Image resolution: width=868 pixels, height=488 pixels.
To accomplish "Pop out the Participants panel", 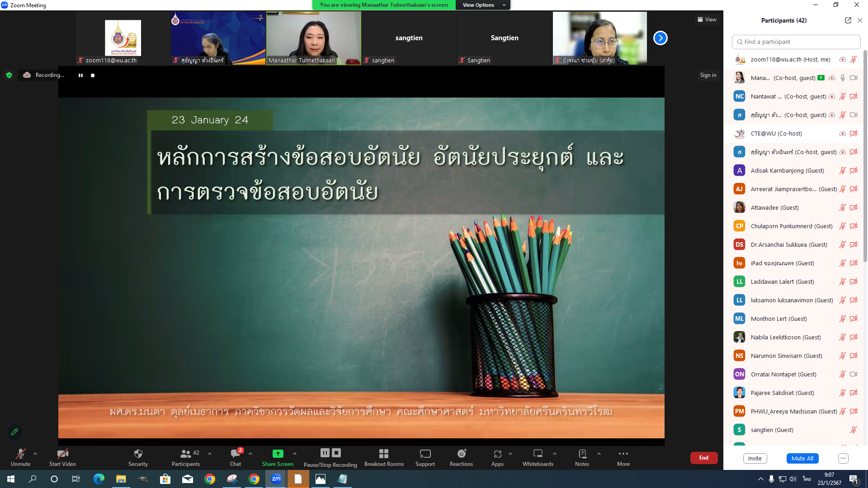I will pyautogui.click(x=848, y=20).
